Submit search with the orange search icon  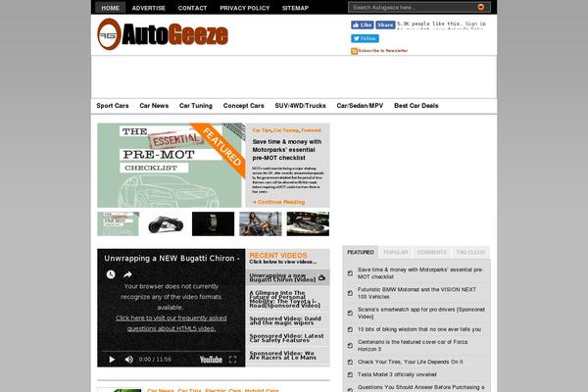[481, 7]
